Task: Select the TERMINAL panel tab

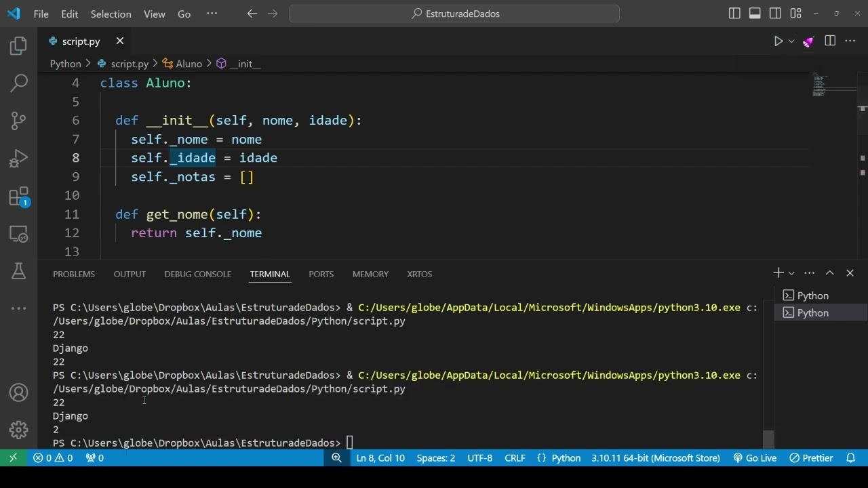Action: pos(270,274)
